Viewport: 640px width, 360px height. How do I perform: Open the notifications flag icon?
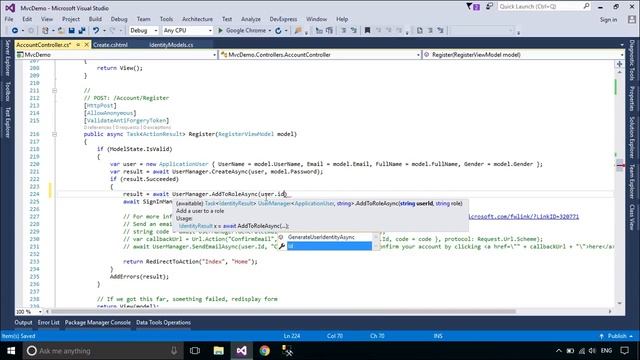[473, 7]
